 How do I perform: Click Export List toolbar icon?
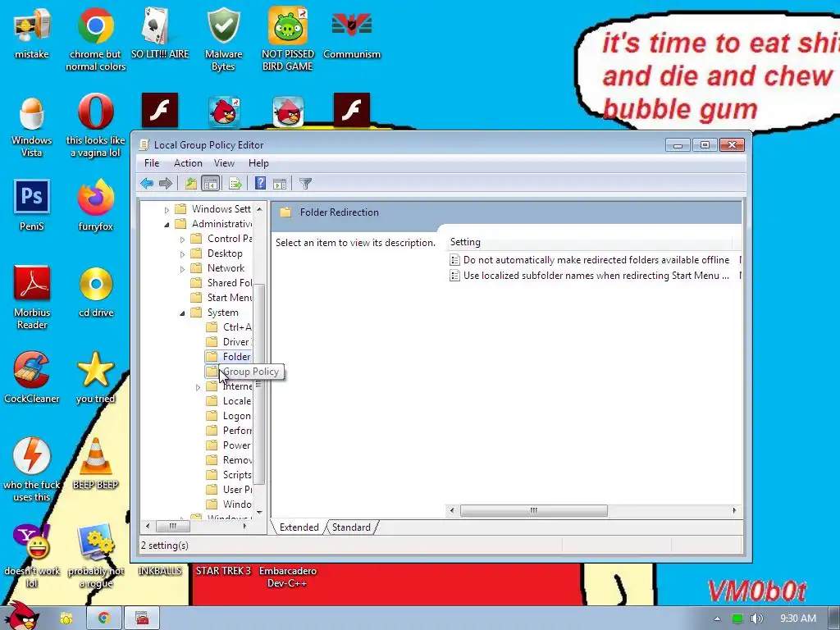(235, 183)
